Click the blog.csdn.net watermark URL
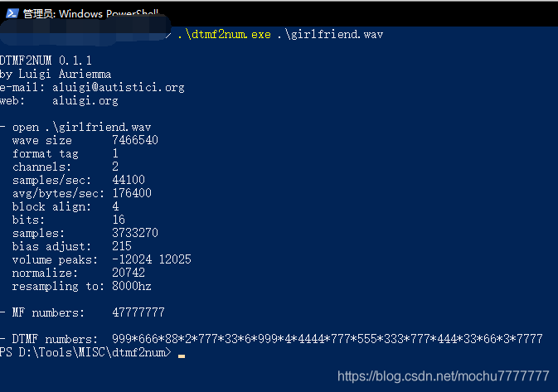 pos(443,376)
